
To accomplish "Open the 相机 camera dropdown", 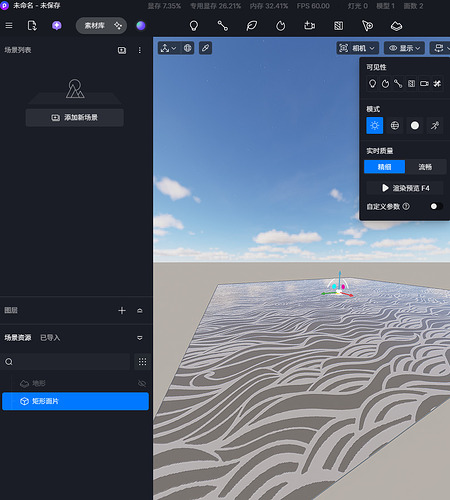I will point(357,48).
